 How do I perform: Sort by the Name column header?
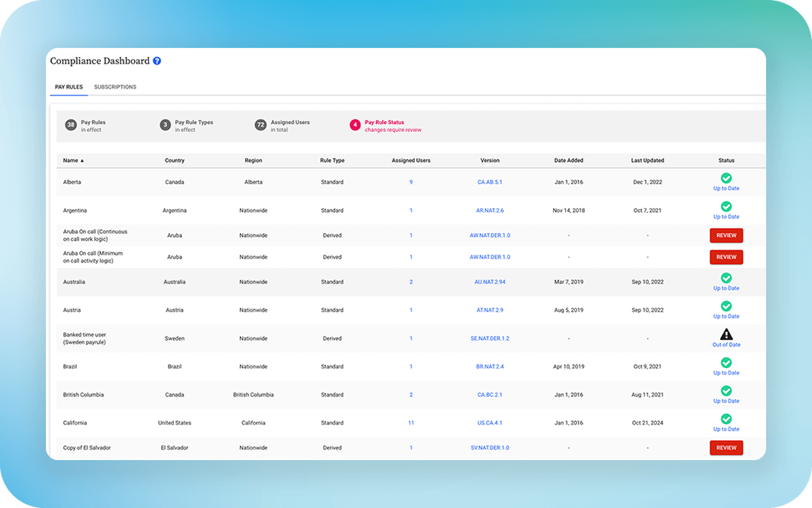[74, 161]
